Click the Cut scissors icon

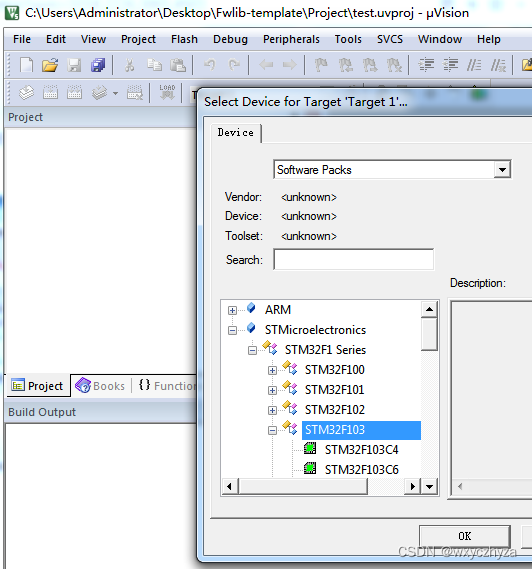tap(130, 65)
